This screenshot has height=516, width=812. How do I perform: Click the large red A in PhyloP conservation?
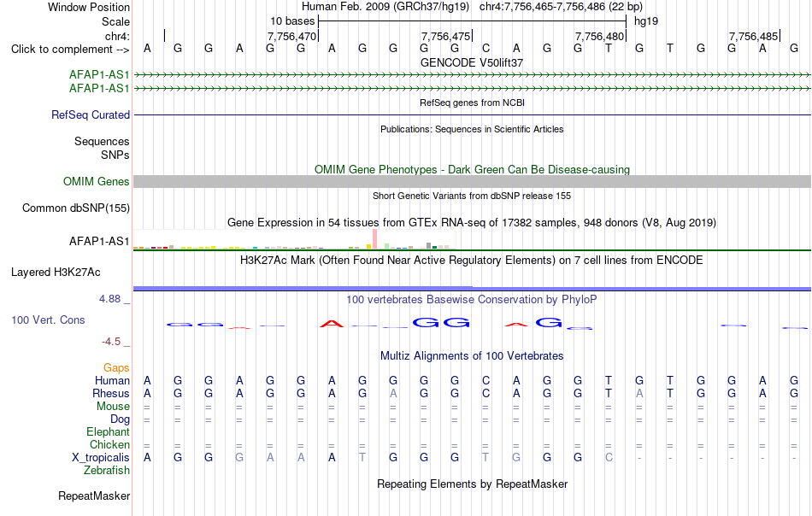pyautogui.click(x=332, y=324)
